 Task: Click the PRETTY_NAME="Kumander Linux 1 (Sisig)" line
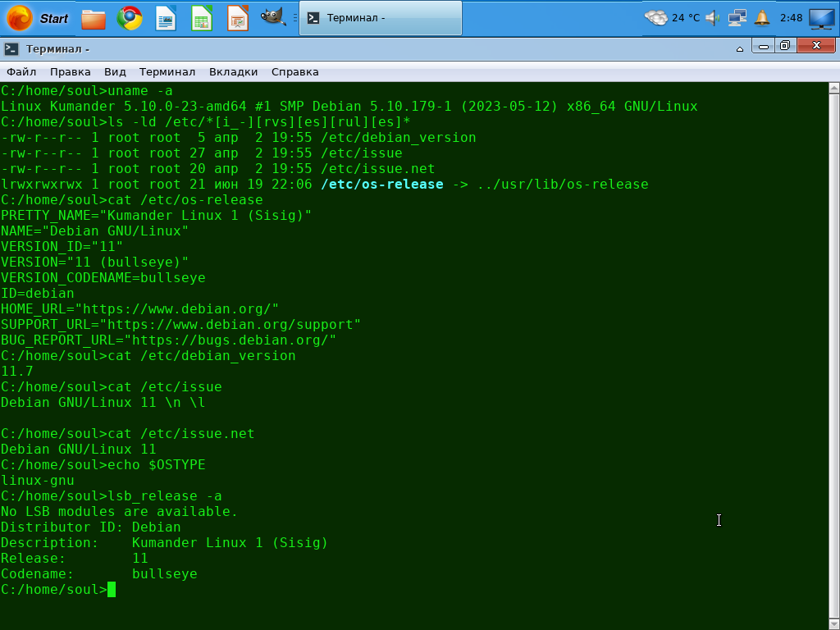click(156, 216)
